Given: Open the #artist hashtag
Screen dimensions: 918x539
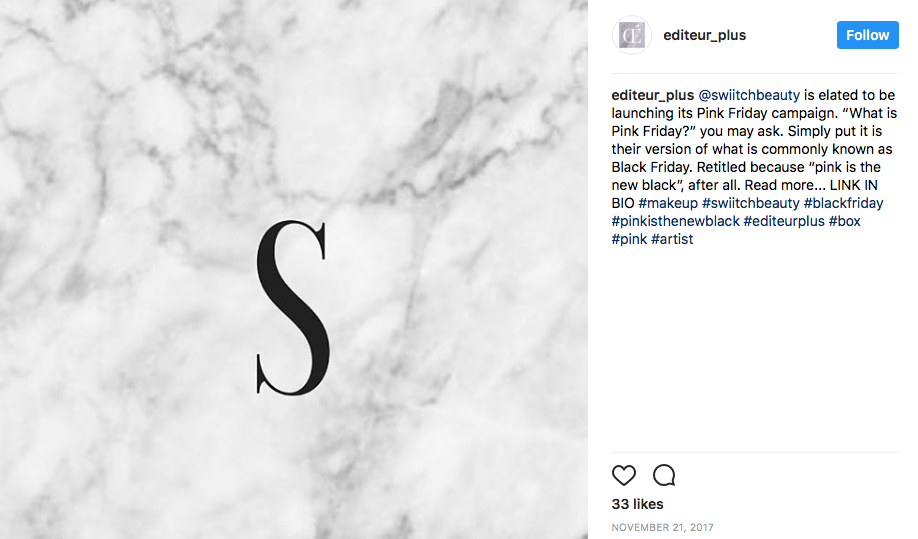Looking at the screenshot, I should click(x=672, y=239).
